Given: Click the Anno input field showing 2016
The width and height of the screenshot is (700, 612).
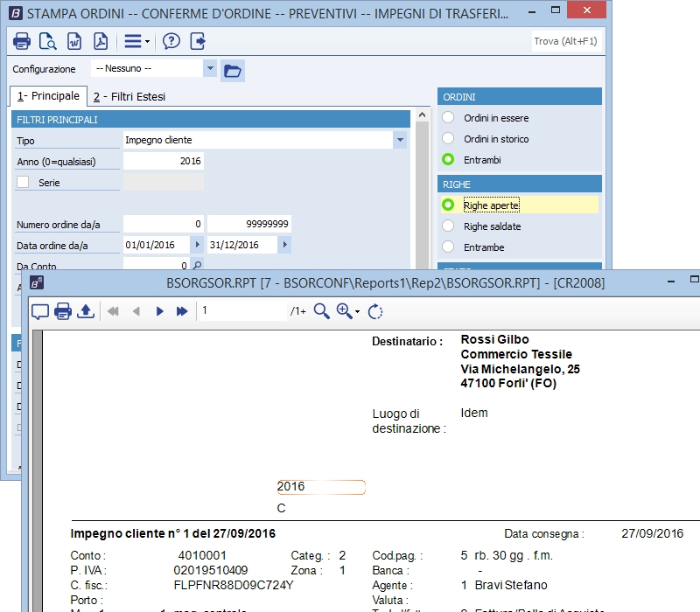Looking at the screenshot, I should pos(164,161).
